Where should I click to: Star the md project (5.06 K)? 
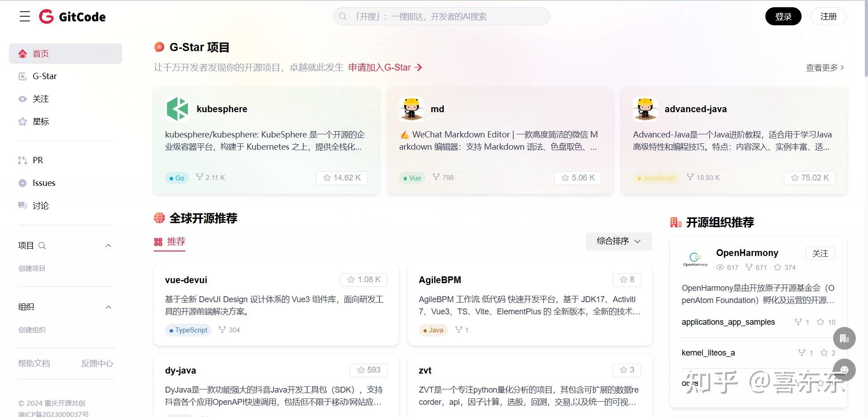[578, 178]
